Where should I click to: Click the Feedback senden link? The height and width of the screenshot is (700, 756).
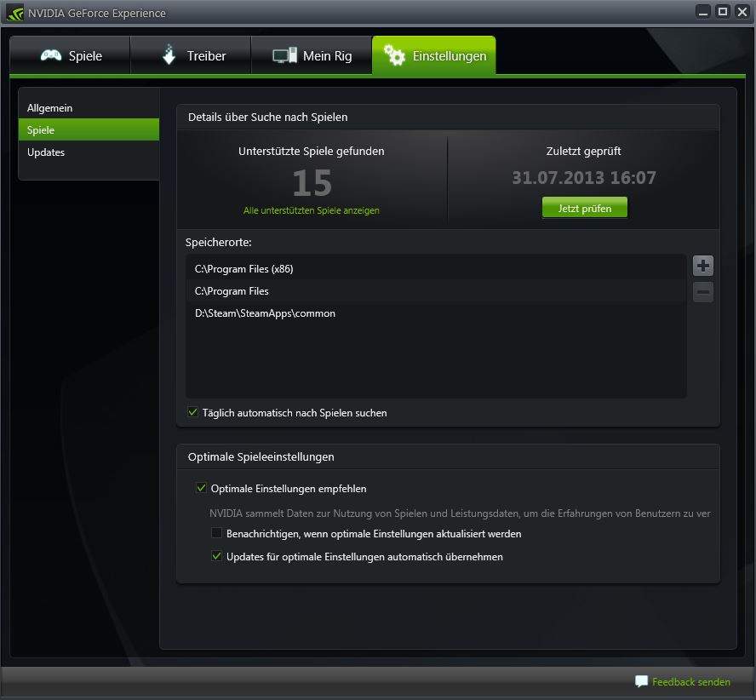690,681
